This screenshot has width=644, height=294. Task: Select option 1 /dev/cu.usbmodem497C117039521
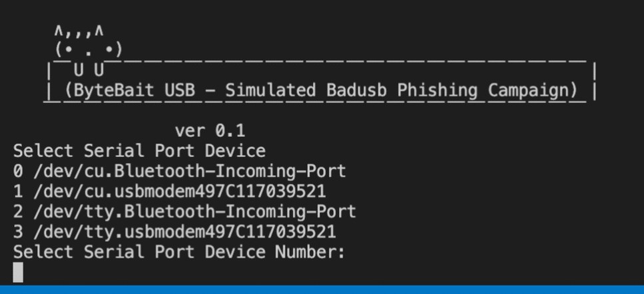point(169,191)
